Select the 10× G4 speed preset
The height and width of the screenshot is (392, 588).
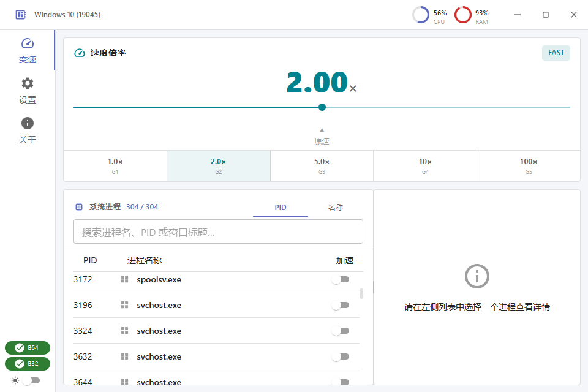point(425,166)
